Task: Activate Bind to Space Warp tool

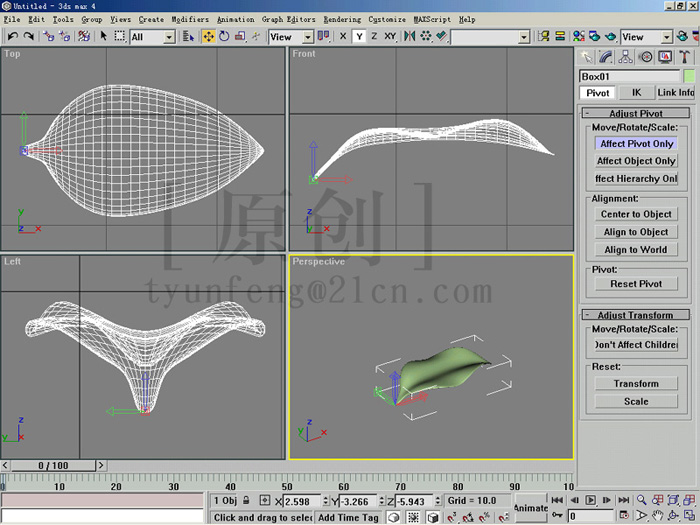Action: coord(83,36)
